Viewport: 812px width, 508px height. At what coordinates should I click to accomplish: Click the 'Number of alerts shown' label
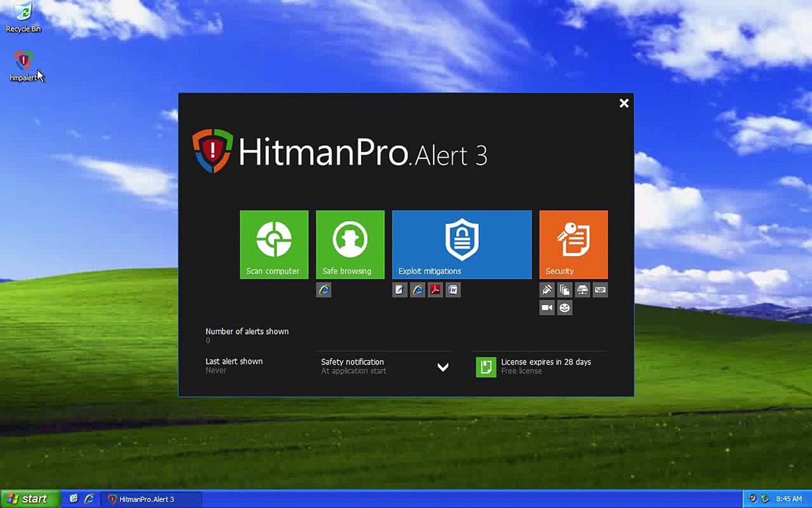(x=247, y=331)
